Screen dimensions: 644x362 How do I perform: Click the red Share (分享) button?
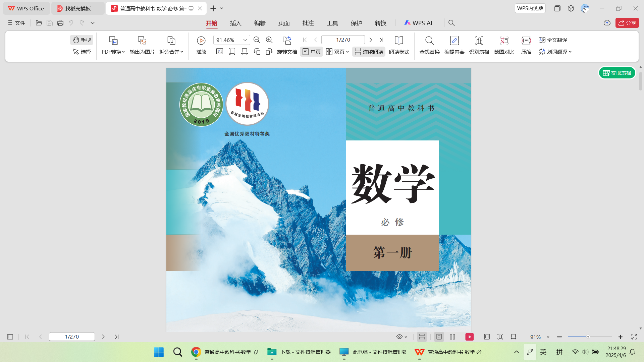[x=627, y=23]
